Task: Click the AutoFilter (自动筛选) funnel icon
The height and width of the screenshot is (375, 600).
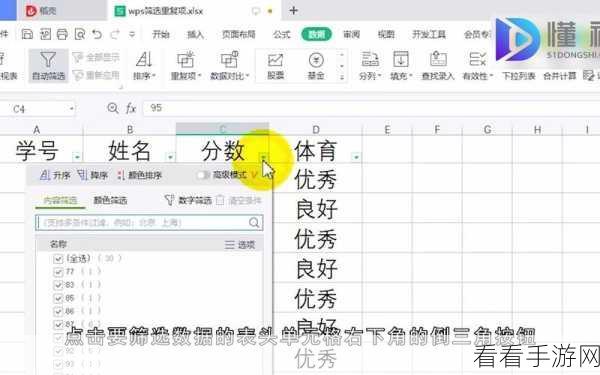Action: 48,65
